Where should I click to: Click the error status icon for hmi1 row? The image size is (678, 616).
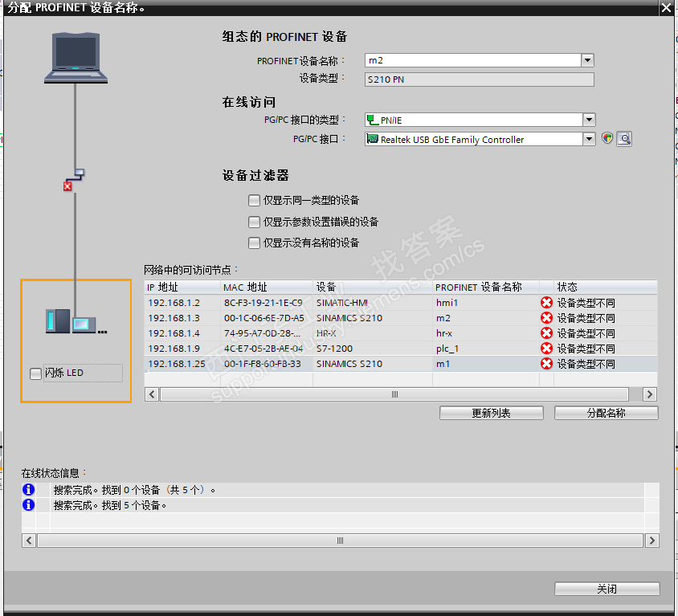click(546, 303)
